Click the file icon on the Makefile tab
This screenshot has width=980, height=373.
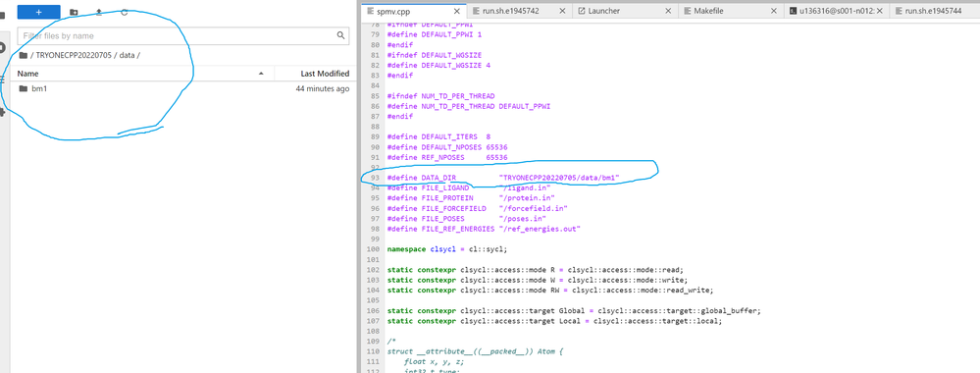click(x=688, y=11)
